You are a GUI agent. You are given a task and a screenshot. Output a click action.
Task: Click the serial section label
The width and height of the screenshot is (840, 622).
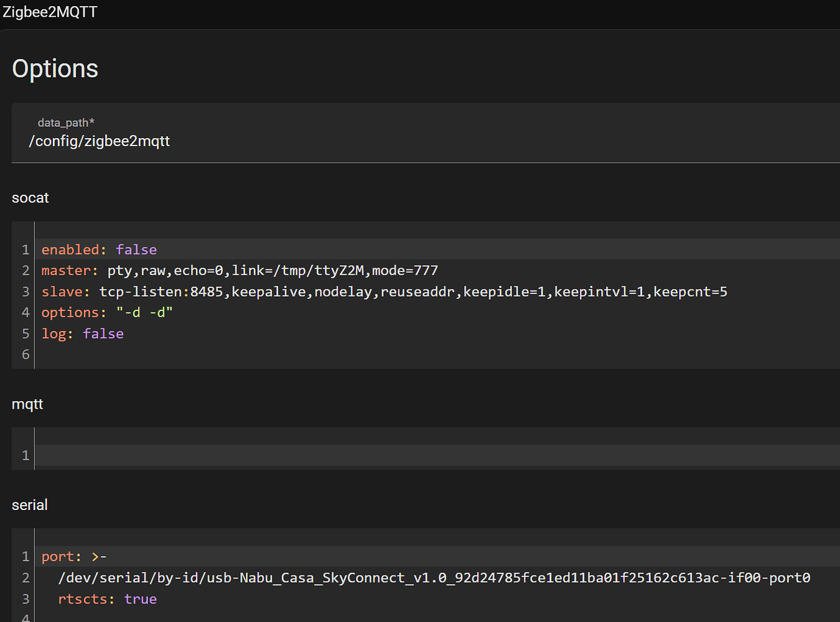click(x=30, y=505)
